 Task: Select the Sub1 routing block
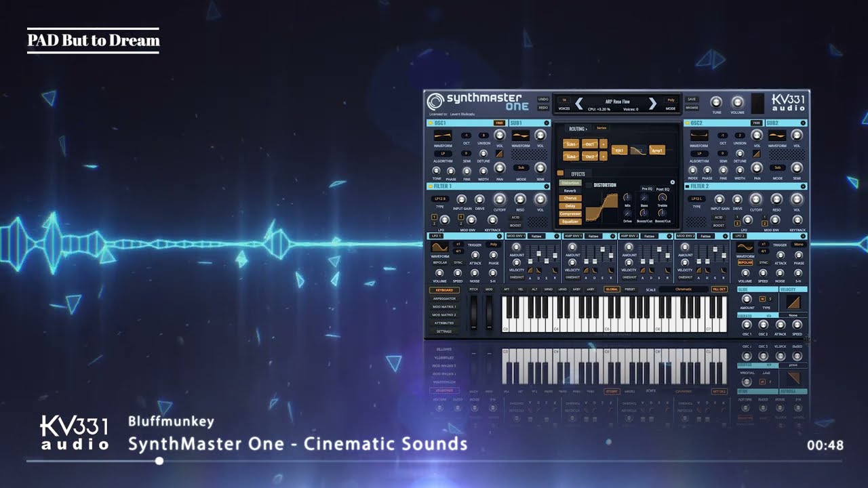571,144
